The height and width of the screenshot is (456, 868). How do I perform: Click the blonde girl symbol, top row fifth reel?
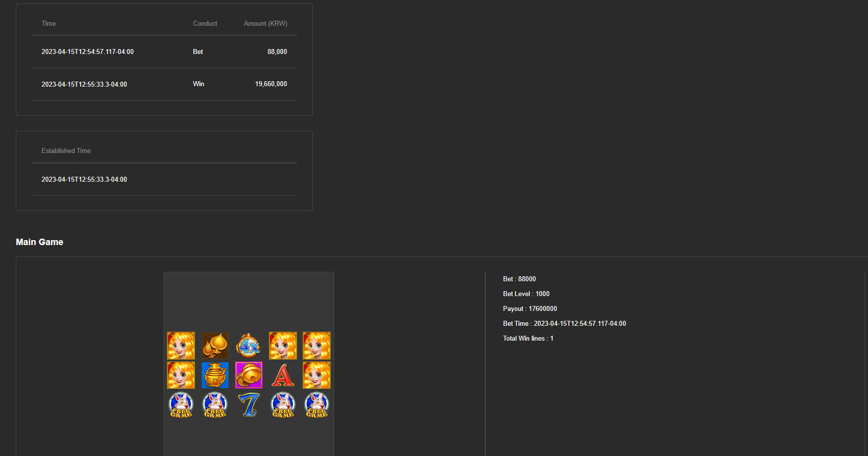(316, 346)
